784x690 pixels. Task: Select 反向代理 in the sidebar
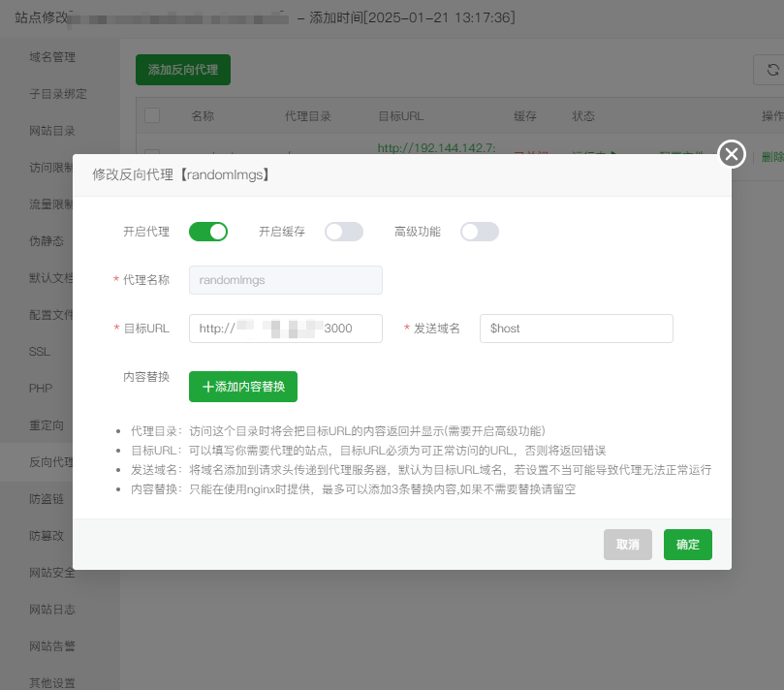click(x=51, y=462)
